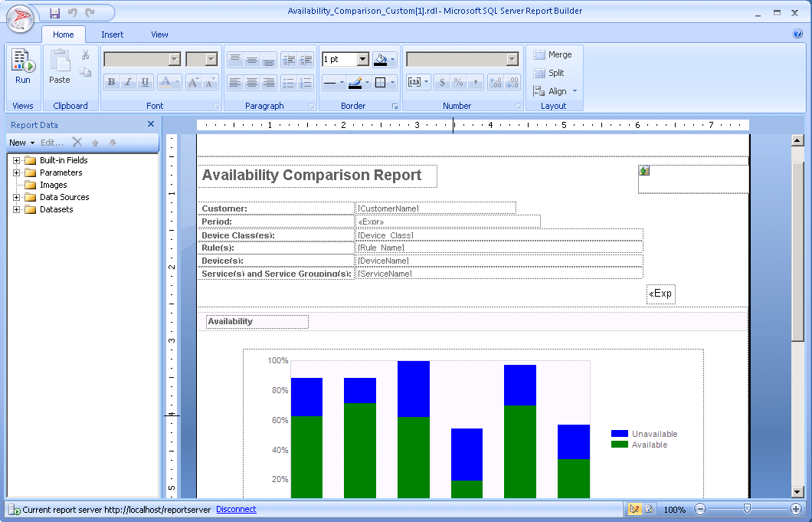The width and height of the screenshot is (812, 522).
Task: Toggle italic formatting in the Font group
Action: pyautogui.click(x=128, y=81)
